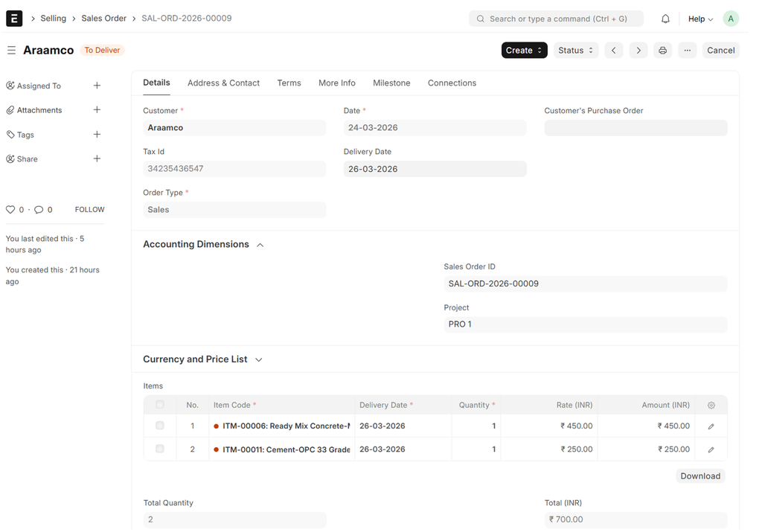Image resolution: width=762 pixels, height=532 pixels.
Task: Click the Customer's Purchase Order field
Action: coord(635,128)
